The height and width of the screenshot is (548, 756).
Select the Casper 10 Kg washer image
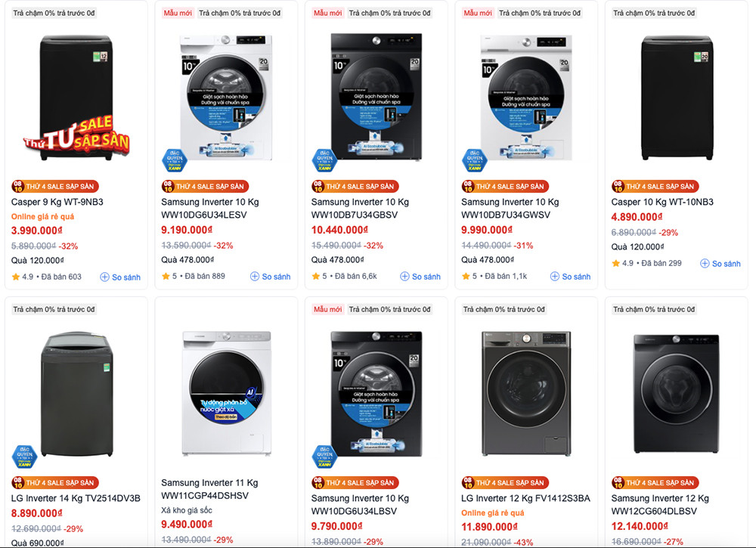[x=677, y=97]
